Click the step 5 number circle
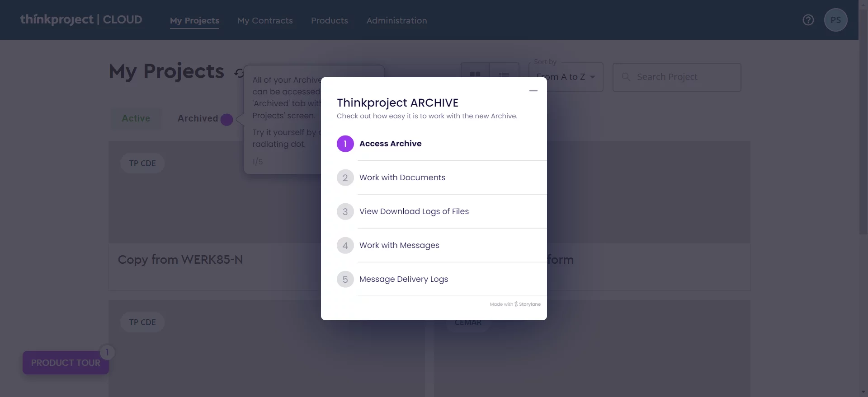The width and height of the screenshot is (868, 397). tap(345, 279)
